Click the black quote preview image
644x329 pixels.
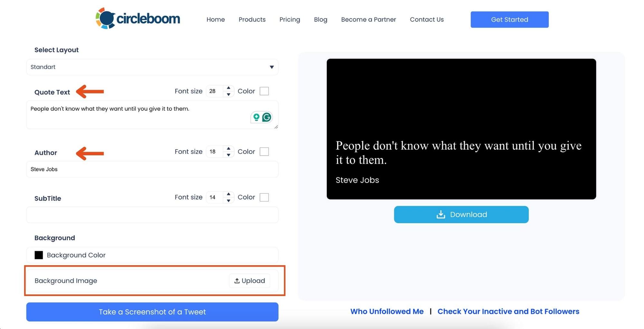[x=461, y=129]
